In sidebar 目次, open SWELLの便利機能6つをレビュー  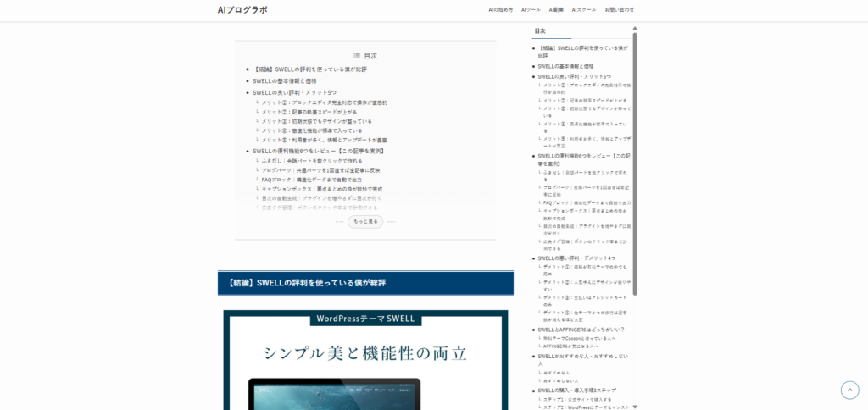(584, 160)
